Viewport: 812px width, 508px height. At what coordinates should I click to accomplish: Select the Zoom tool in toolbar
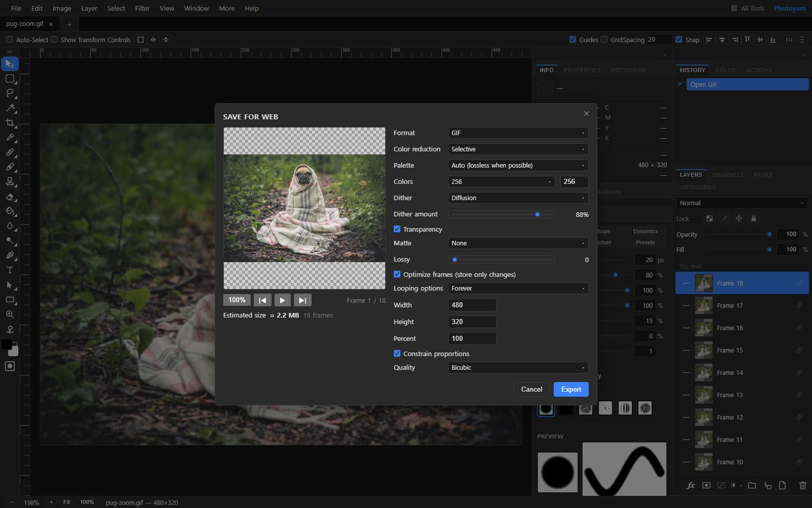[10, 314]
